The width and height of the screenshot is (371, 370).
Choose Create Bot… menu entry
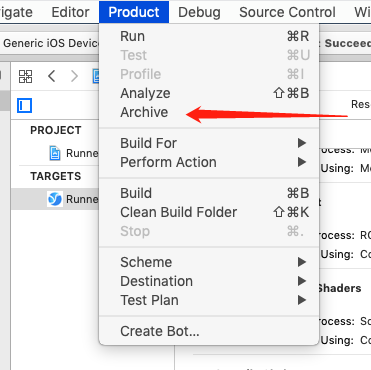pyautogui.click(x=209, y=331)
